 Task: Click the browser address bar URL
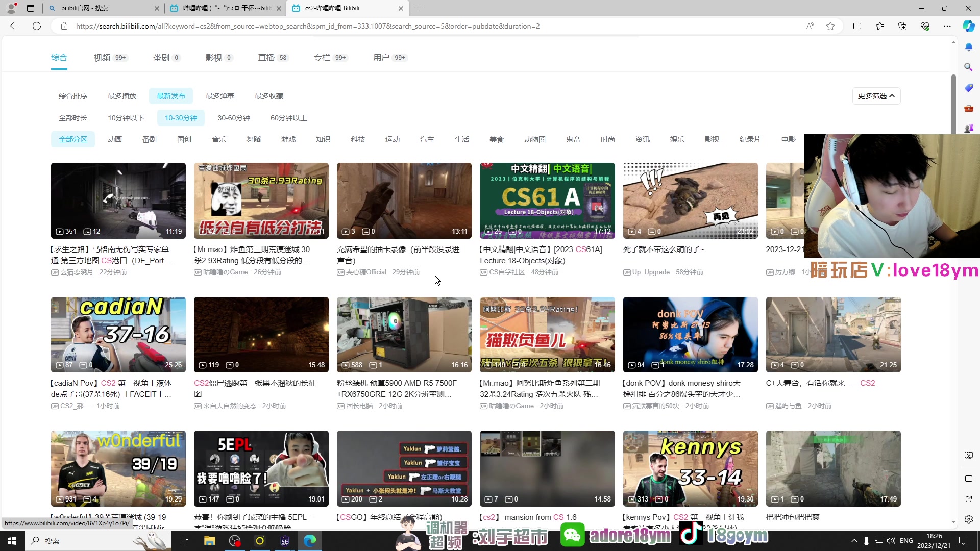(306, 26)
